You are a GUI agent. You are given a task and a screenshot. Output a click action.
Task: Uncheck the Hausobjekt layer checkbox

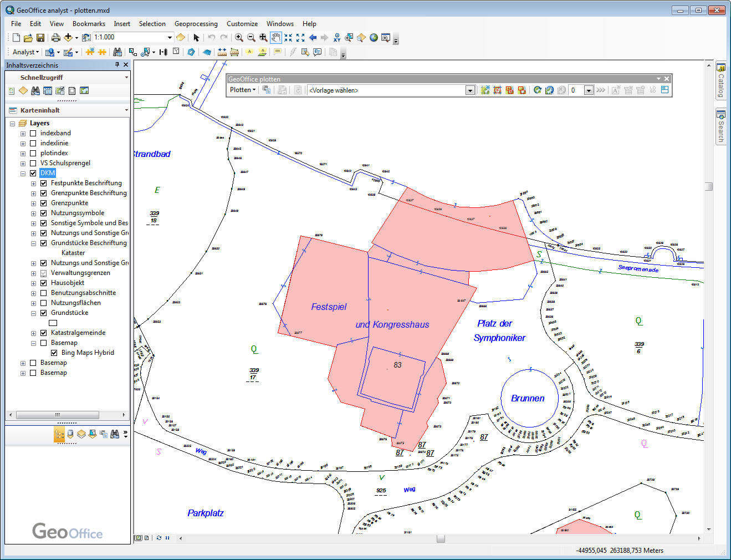(43, 283)
